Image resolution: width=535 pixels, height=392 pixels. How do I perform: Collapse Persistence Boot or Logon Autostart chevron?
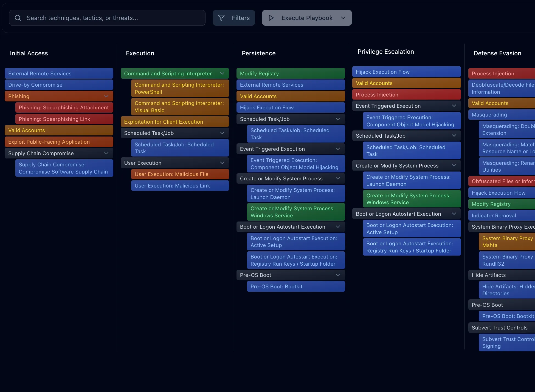[x=338, y=227]
